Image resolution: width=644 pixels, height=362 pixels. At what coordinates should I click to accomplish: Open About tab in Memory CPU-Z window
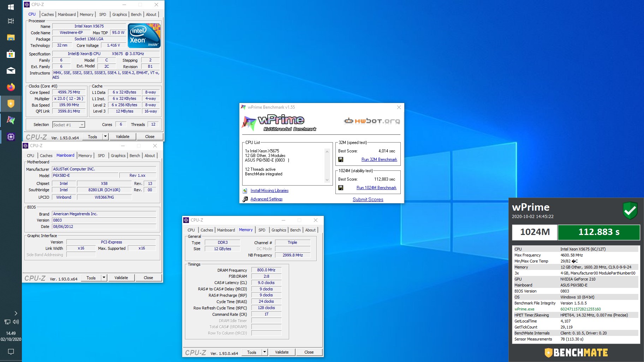[310, 230]
